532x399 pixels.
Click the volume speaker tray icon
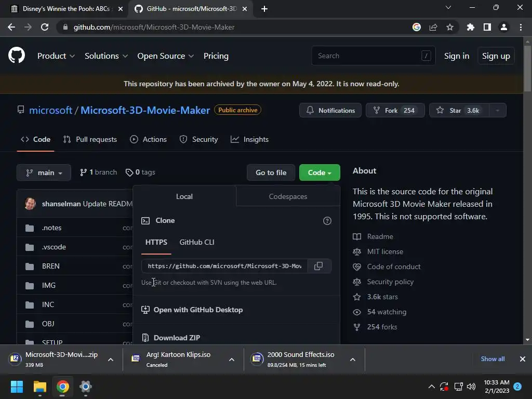point(471,387)
